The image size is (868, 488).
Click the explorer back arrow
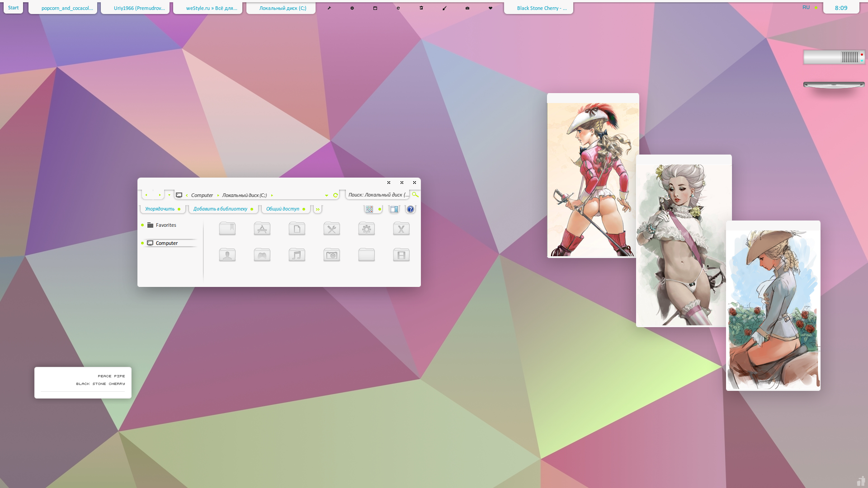tap(146, 195)
